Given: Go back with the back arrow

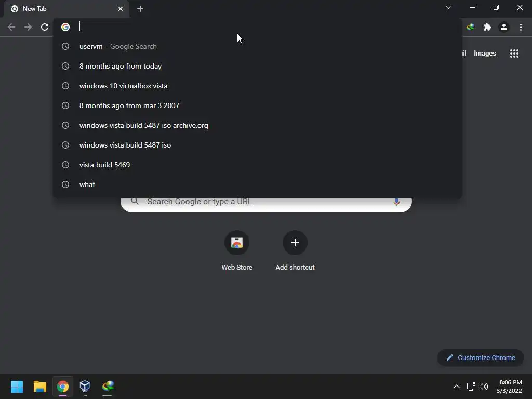Looking at the screenshot, I should point(11,27).
